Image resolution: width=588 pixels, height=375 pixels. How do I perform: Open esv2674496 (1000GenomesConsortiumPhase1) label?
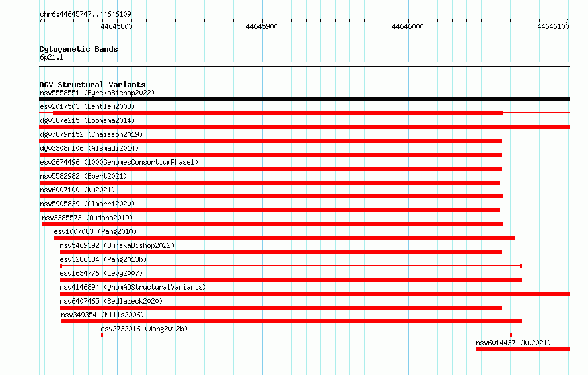pos(119,162)
